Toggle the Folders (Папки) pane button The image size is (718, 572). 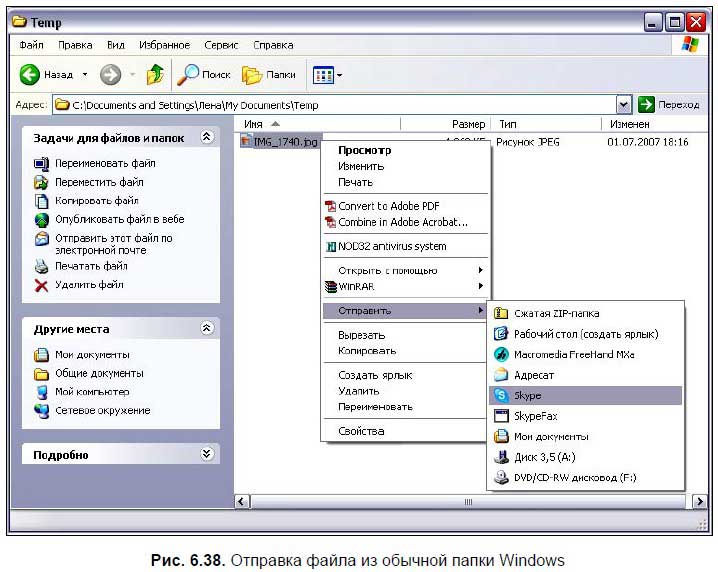[268, 75]
